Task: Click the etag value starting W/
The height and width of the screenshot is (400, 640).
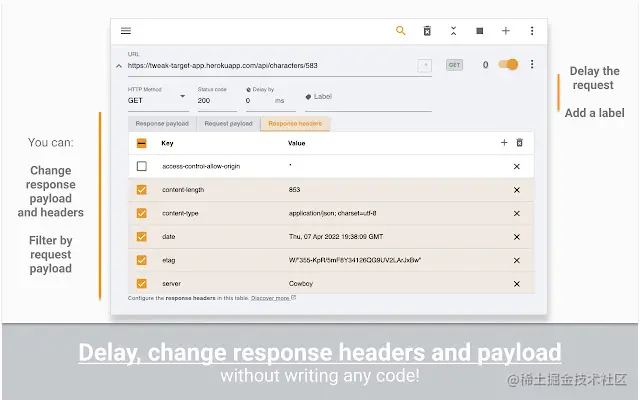Action: pyautogui.click(x=355, y=260)
